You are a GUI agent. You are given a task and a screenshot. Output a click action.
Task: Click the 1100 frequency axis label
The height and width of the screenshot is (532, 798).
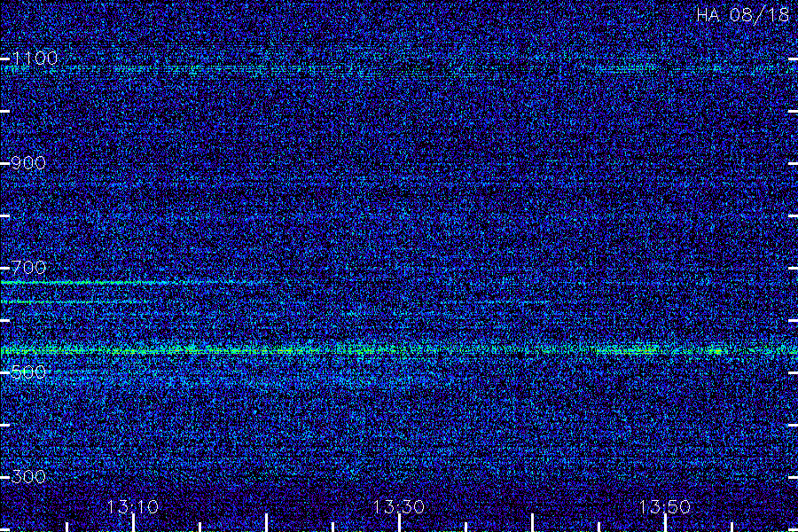click(35, 59)
